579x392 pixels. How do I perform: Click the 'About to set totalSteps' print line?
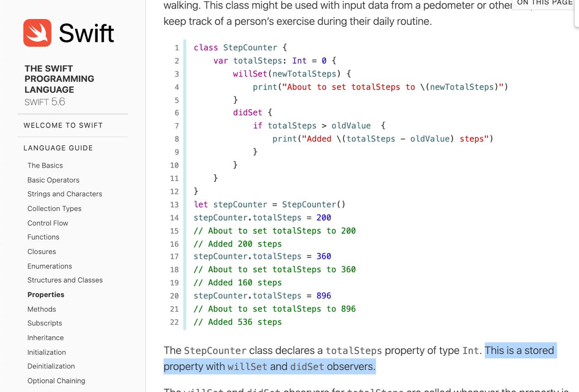[x=380, y=87]
